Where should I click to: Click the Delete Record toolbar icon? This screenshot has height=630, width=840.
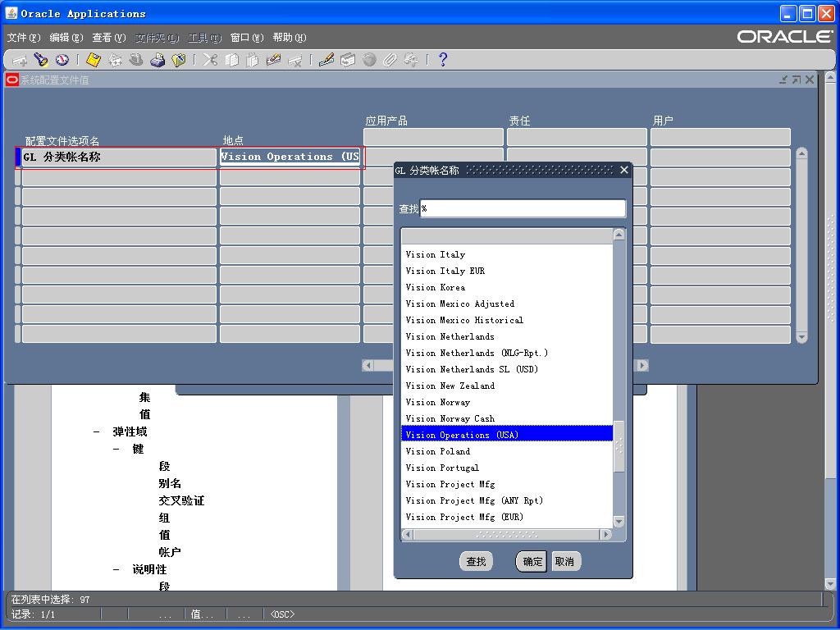294,60
